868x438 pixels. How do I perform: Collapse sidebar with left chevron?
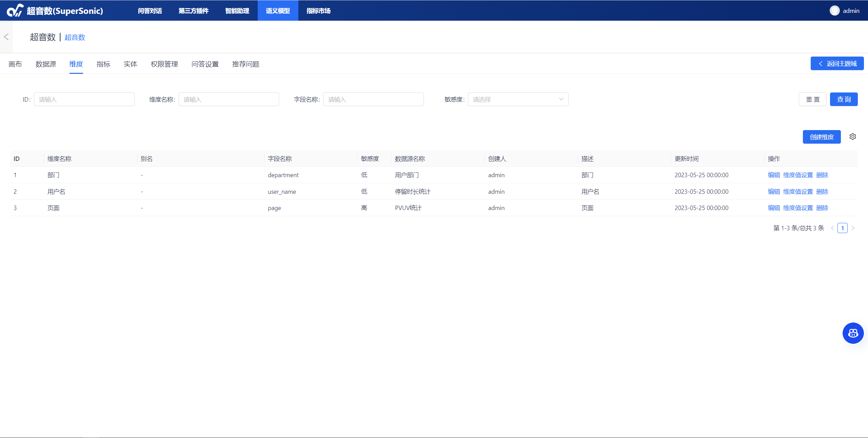[6, 37]
